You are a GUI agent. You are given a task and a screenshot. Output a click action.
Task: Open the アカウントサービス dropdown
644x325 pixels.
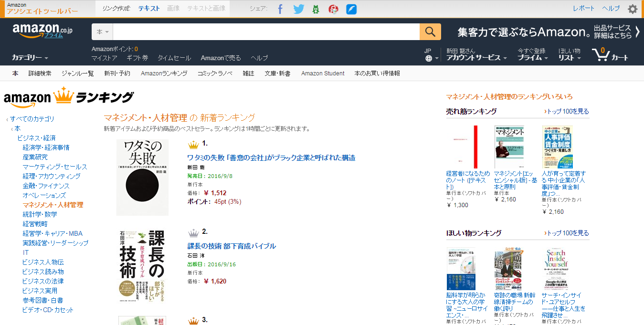coord(476,58)
